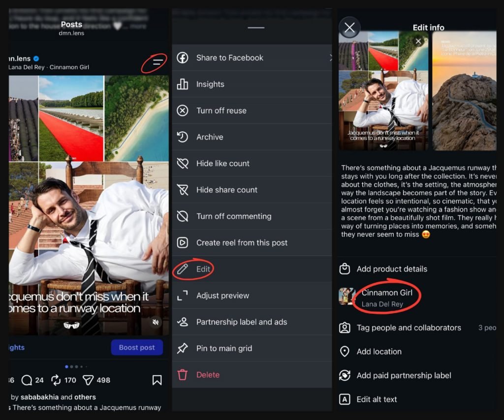Tap the red trash can icon

click(183, 375)
